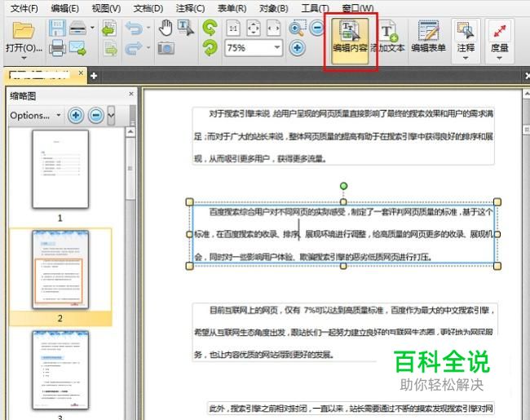Click the Fit width icon
530x420 pixels.
pos(273,28)
